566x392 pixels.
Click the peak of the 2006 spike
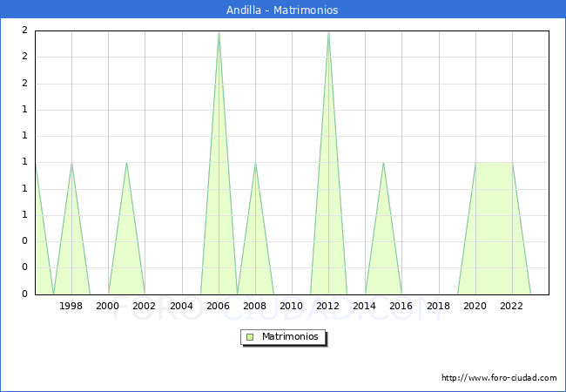tap(219, 32)
